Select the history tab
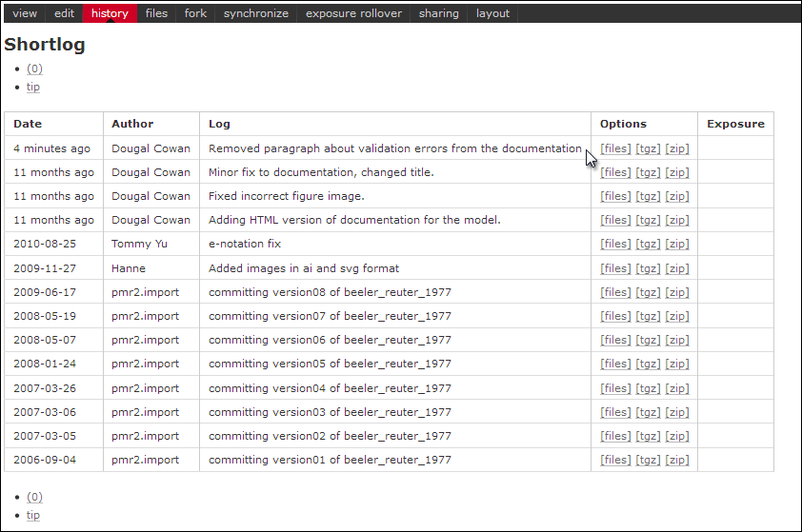 [x=110, y=13]
